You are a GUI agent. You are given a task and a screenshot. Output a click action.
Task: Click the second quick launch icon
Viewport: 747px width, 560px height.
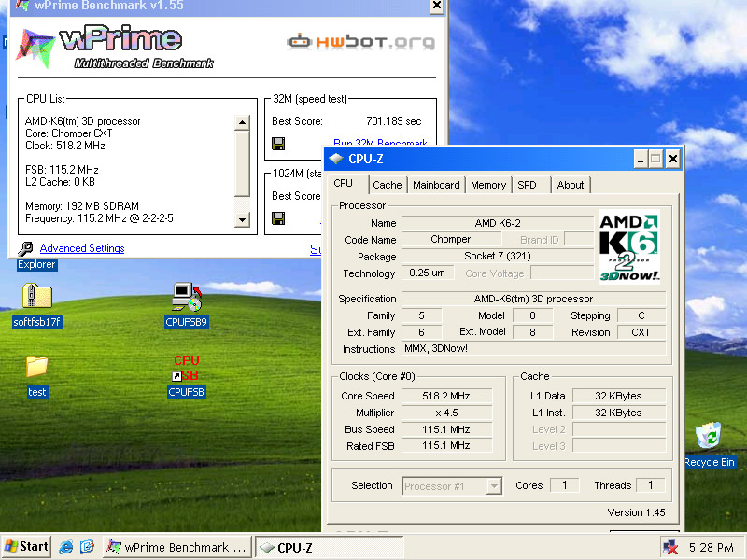tap(87, 547)
